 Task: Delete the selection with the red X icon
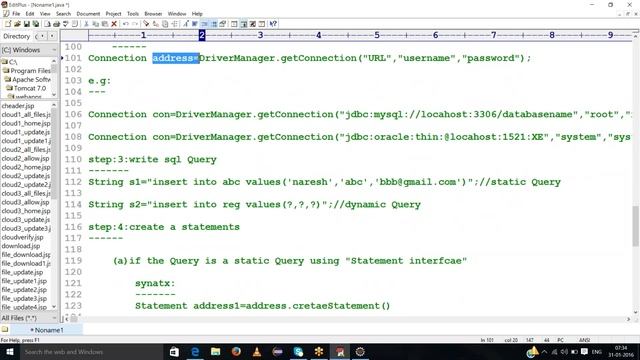(114, 24)
